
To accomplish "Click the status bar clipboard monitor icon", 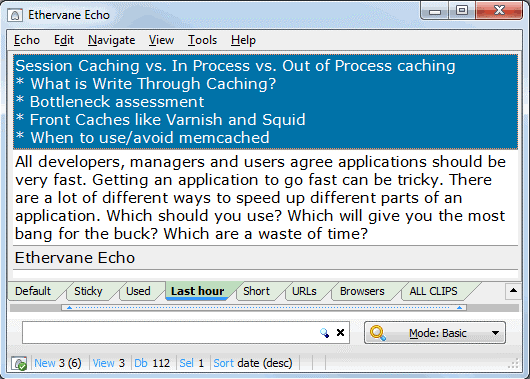I will point(19,363).
